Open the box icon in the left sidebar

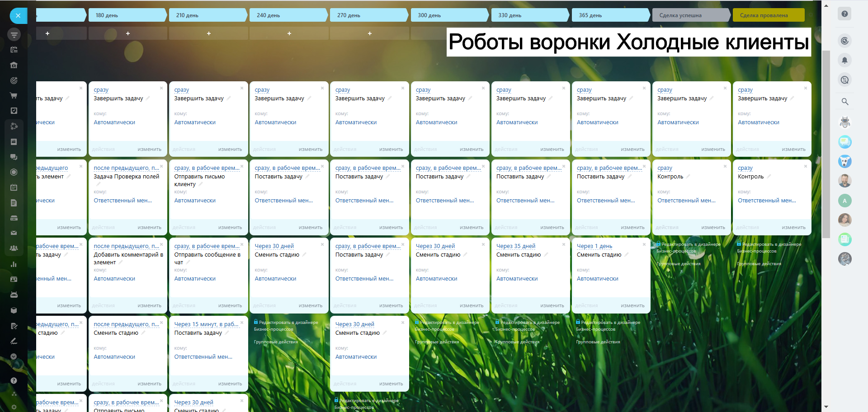14,310
